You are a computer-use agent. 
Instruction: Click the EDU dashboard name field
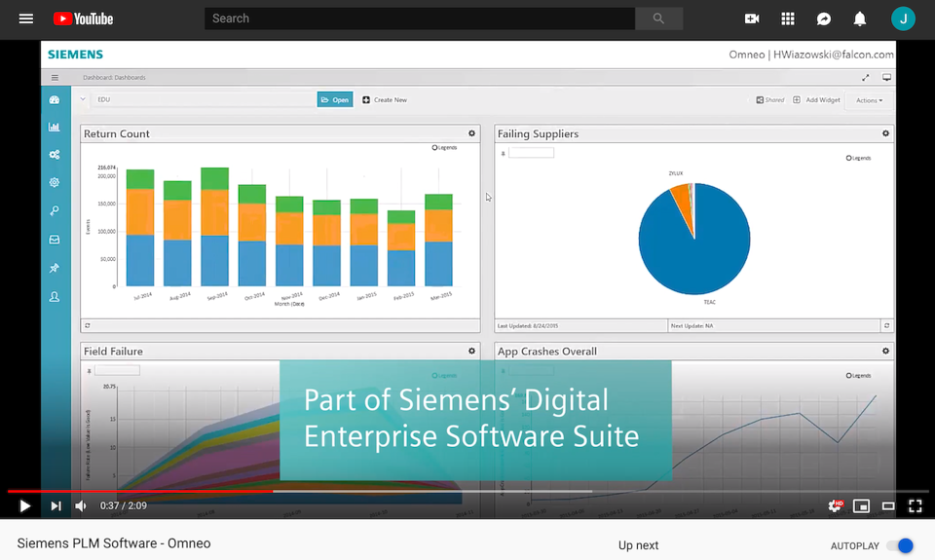205,99
